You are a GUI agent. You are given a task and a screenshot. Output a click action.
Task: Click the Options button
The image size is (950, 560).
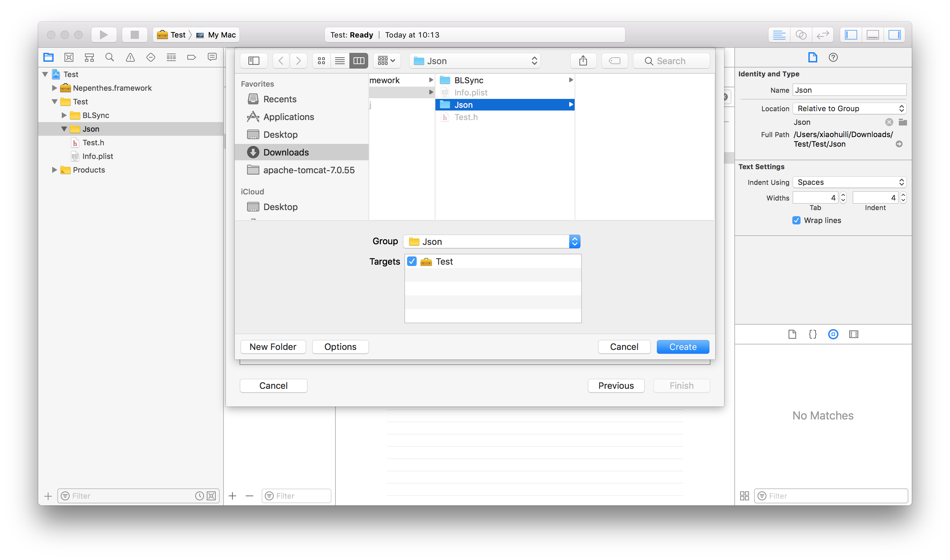340,347
